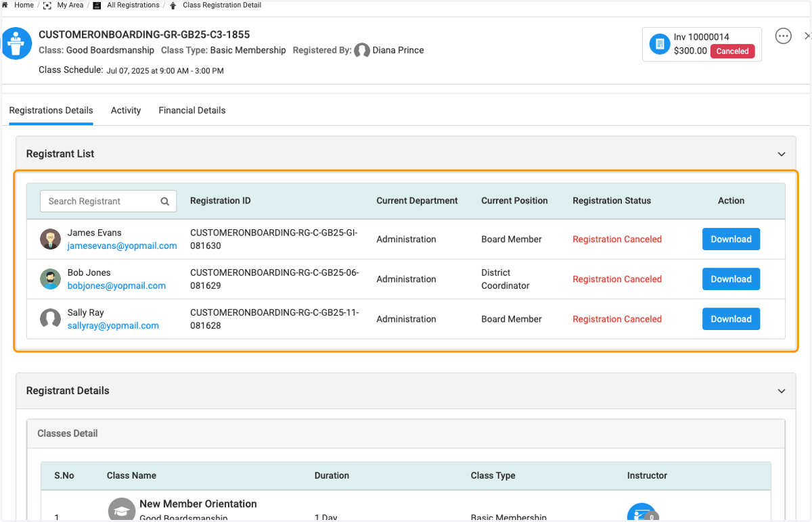
Task: Switch to the Financial Details tab
Action: (x=192, y=110)
